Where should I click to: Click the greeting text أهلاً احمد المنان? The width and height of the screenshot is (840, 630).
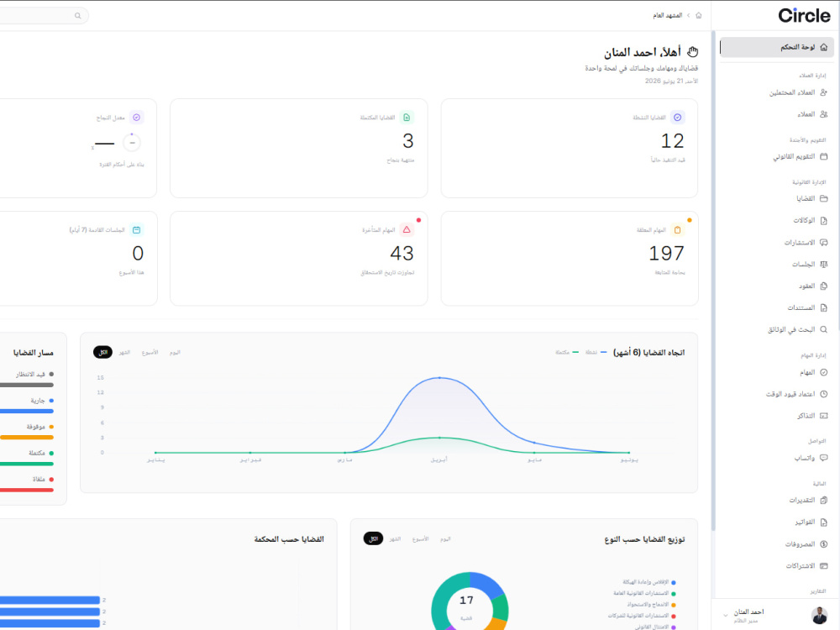(x=643, y=52)
